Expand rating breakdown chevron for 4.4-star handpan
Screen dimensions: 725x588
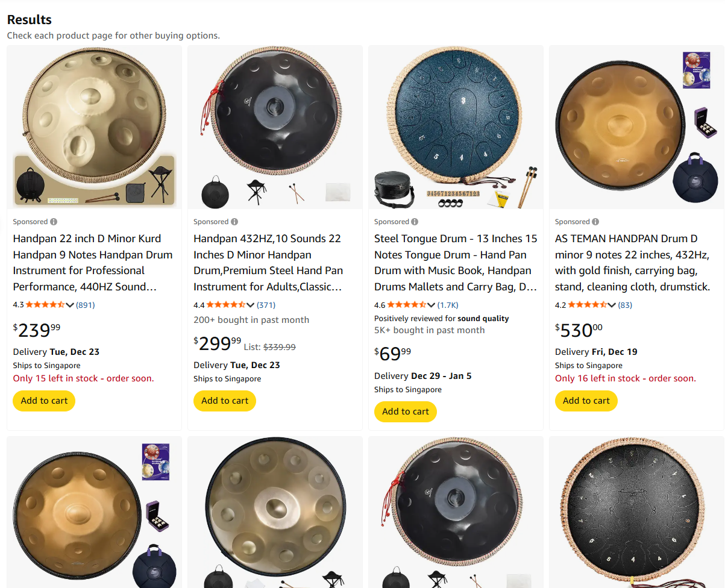click(x=251, y=305)
